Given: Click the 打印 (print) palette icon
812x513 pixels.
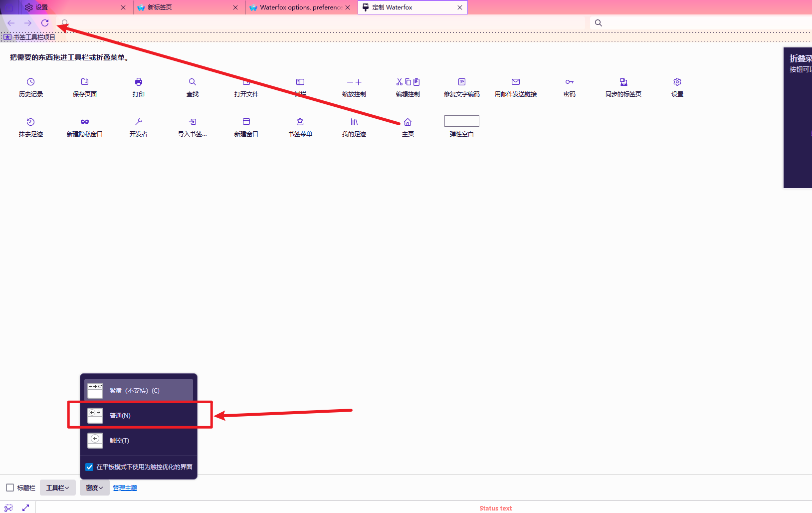Looking at the screenshot, I should (139, 82).
